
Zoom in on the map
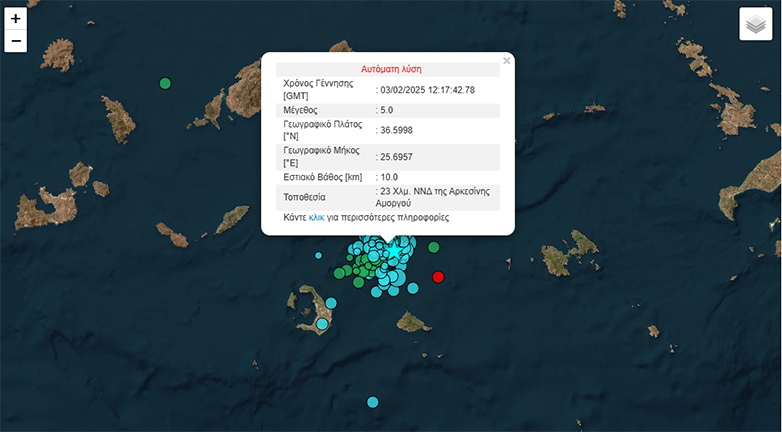[x=15, y=18]
